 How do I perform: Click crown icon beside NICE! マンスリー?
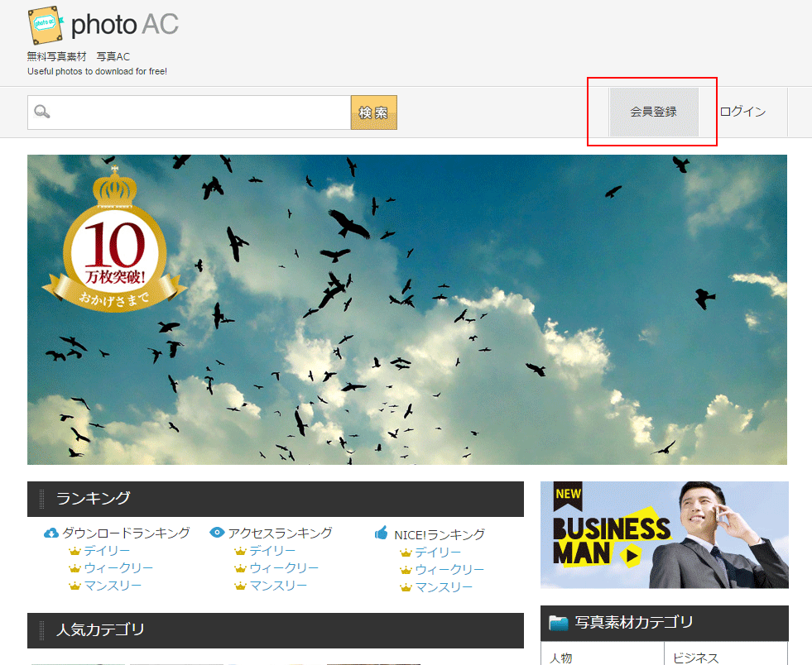click(406, 587)
